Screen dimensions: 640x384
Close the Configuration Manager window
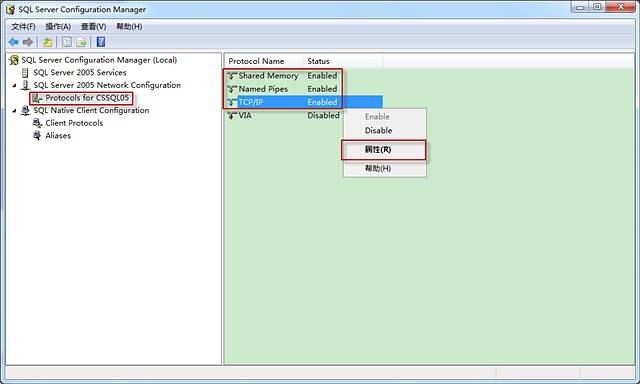[620, 7]
